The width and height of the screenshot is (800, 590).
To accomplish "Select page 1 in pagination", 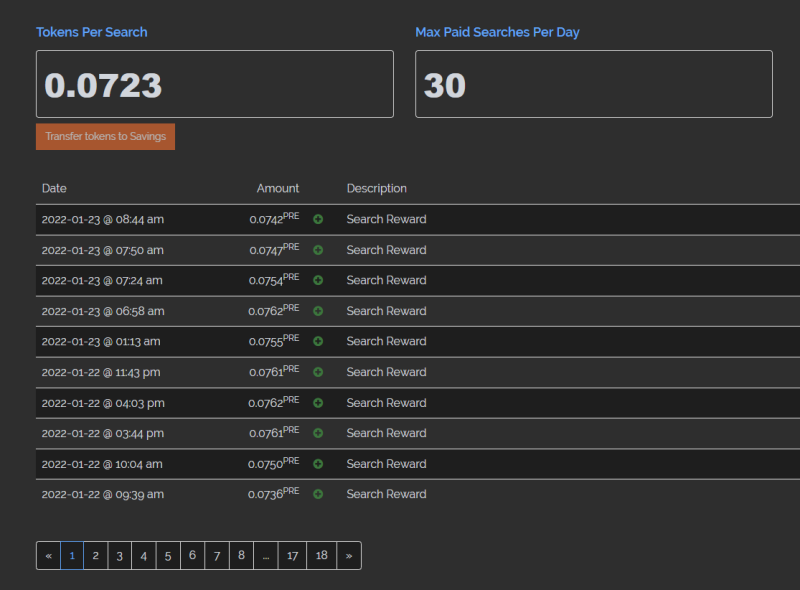I will pyautogui.click(x=72, y=555).
